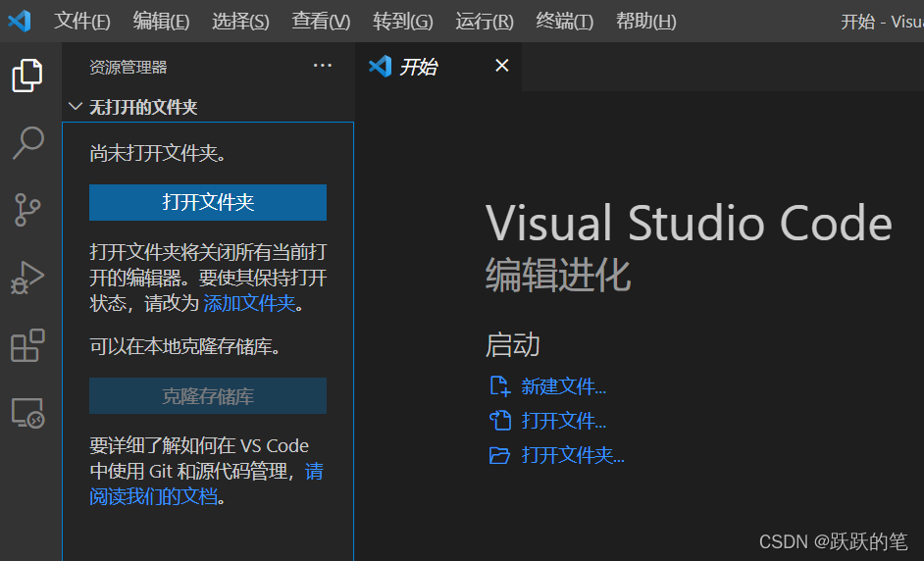Open the 运行(R) menu

pyautogui.click(x=485, y=22)
